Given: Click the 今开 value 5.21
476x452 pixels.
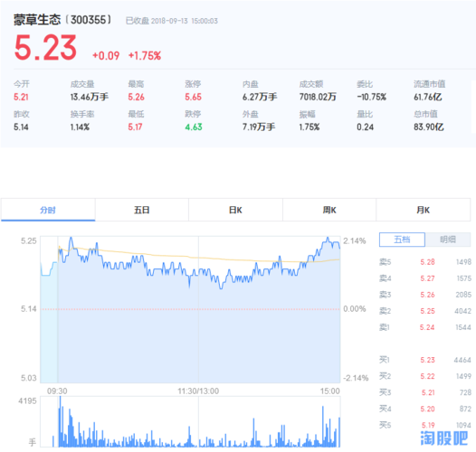Looking at the screenshot, I should point(21,97).
